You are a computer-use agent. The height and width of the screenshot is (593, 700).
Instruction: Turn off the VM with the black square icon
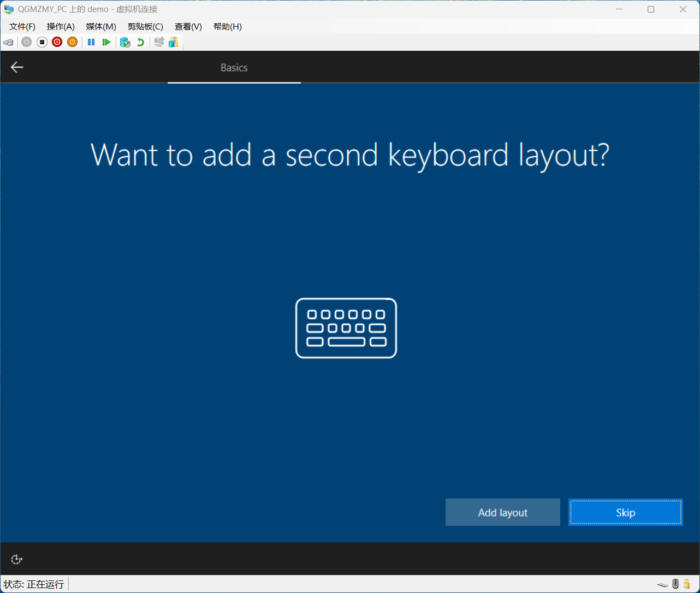coord(42,42)
